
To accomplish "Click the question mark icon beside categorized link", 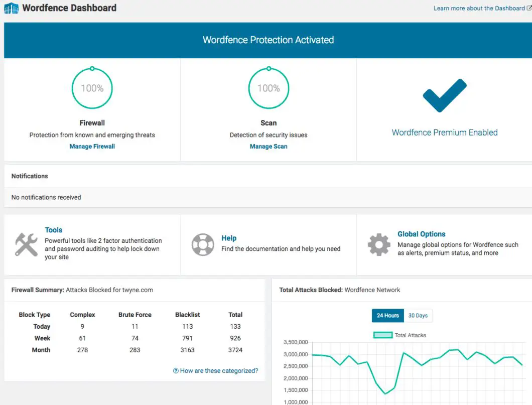I will [176, 371].
